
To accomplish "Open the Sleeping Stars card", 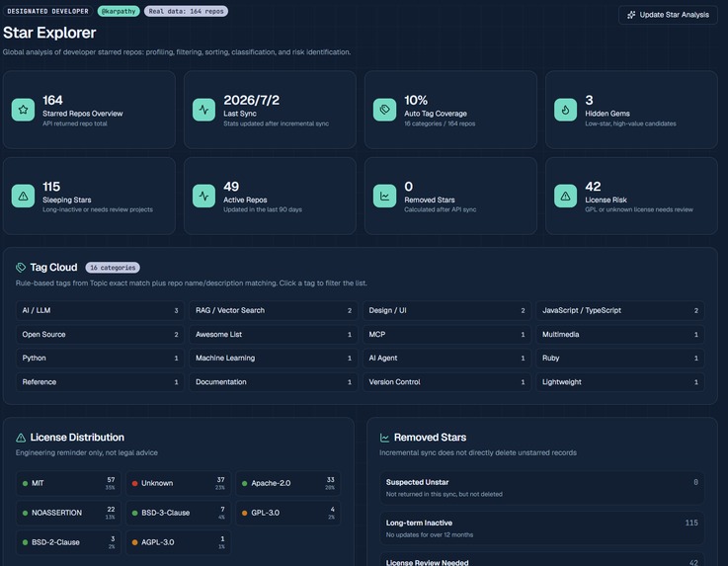I will pos(89,196).
